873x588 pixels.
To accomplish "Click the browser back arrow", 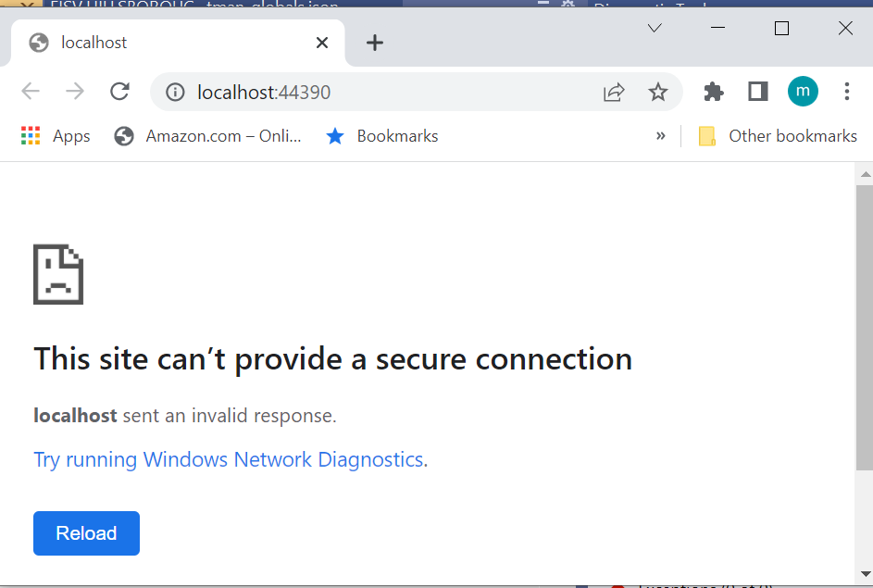I will pyautogui.click(x=31, y=91).
